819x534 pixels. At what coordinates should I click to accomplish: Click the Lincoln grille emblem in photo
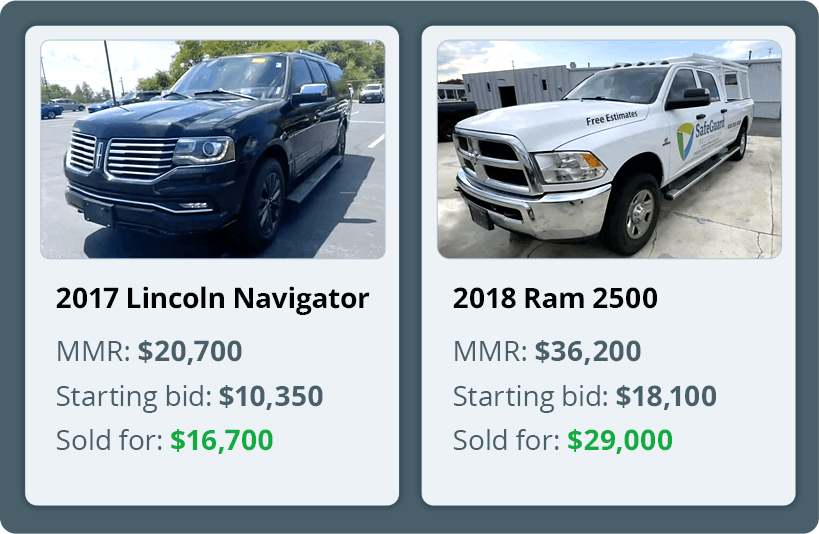point(99,155)
